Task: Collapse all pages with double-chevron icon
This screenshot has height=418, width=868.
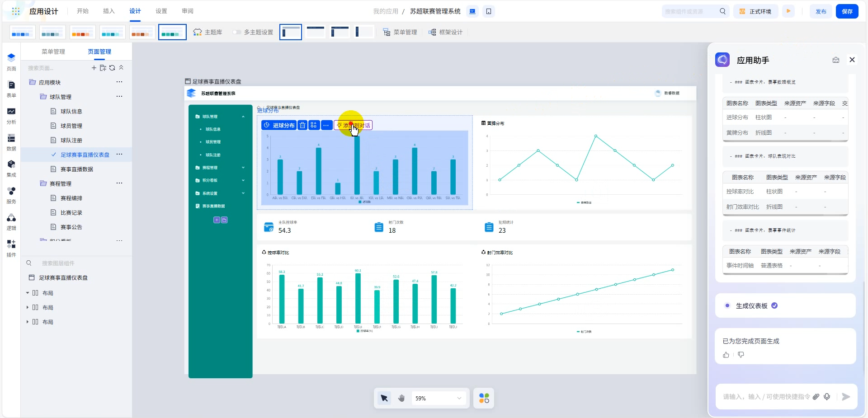Action: click(121, 68)
